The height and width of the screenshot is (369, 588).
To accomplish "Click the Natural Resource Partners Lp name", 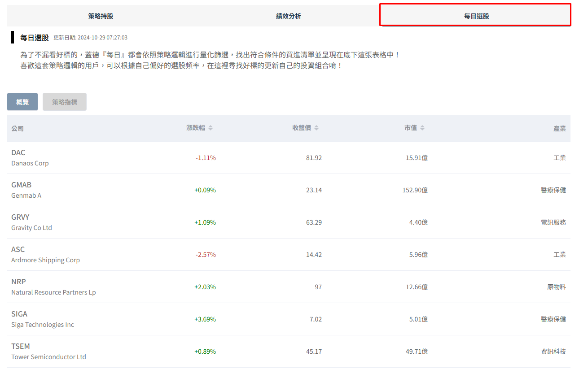I will pyautogui.click(x=53, y=292).
